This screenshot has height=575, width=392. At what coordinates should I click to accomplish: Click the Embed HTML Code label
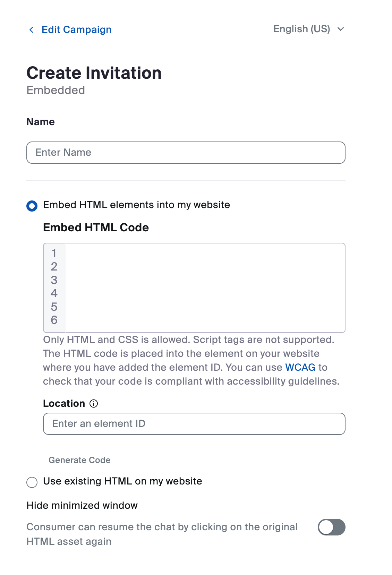pyautogui.click(x=96, y=228)
